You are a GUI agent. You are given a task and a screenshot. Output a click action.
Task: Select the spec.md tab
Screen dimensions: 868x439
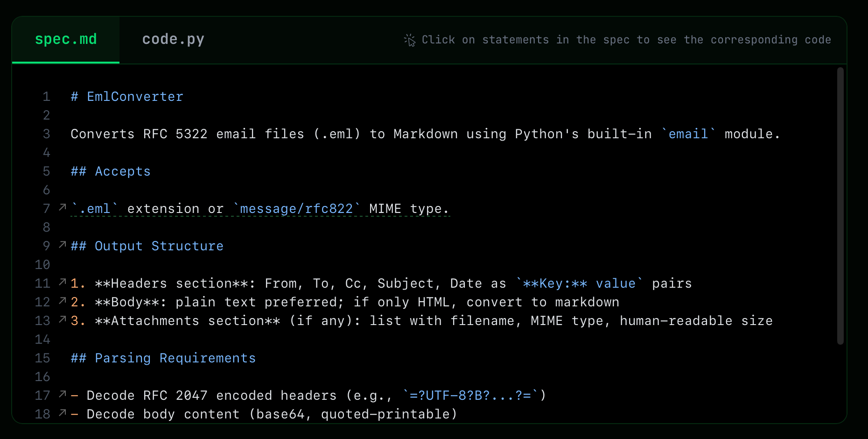point(66,40)
